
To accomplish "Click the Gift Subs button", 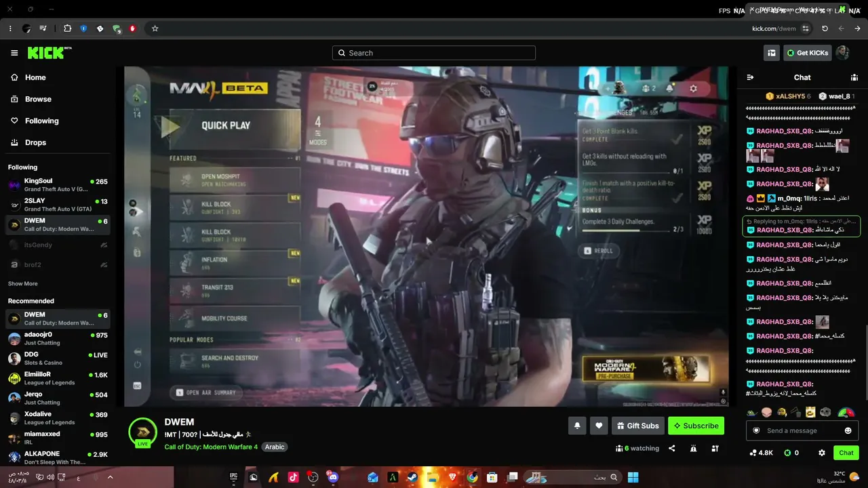I will (x=637, y=426).
